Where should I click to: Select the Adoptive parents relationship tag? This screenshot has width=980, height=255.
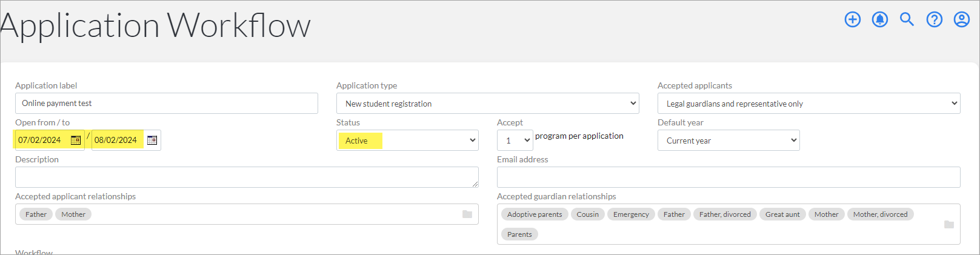535,214
